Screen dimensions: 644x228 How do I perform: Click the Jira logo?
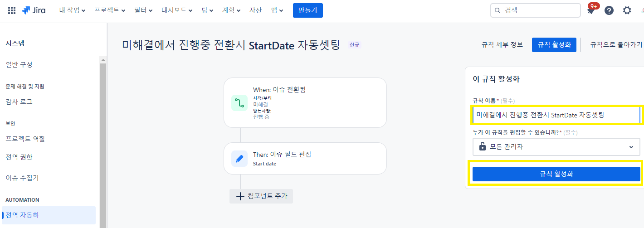pyautogui.click(x=34, y=10)
